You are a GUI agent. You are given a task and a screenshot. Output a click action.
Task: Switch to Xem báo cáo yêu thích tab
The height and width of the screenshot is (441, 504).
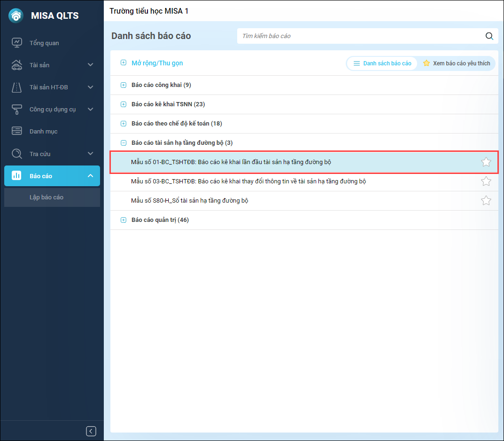(x=457, y=63)
